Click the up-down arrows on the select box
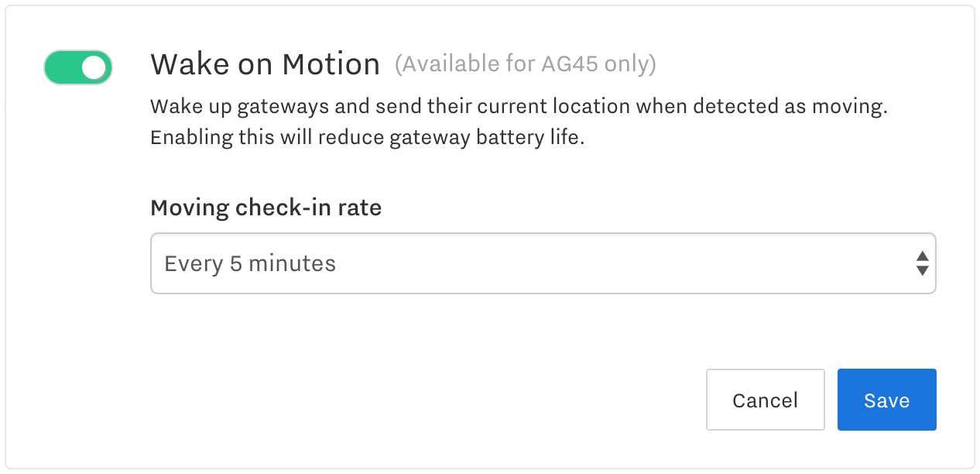This screenshot has width=980, height=474. (x=922, y=263)
